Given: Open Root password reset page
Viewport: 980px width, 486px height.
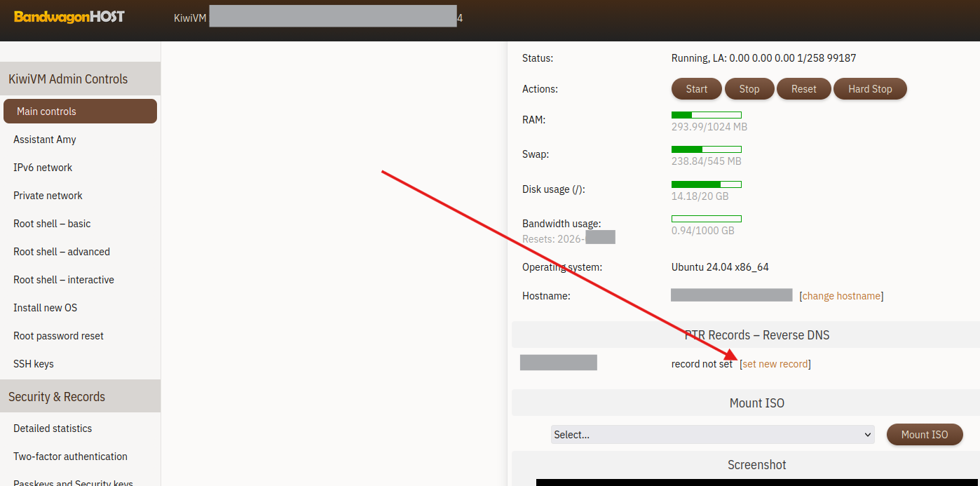Looking at the screenshot, I should pos(58,336).
